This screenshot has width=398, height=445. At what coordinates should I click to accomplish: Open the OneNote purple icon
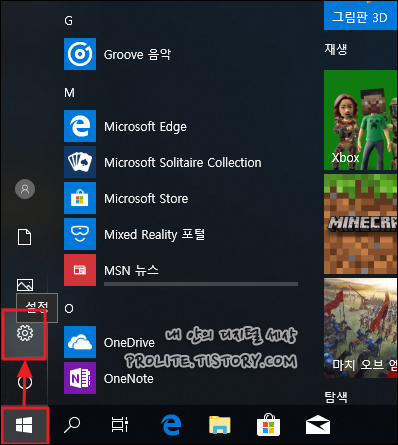point(80,378)
